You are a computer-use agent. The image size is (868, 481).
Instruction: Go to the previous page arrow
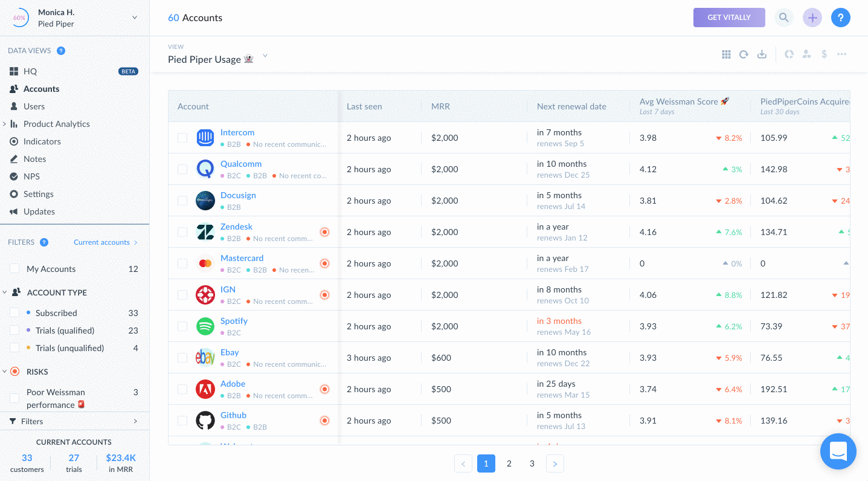point(463,463)
